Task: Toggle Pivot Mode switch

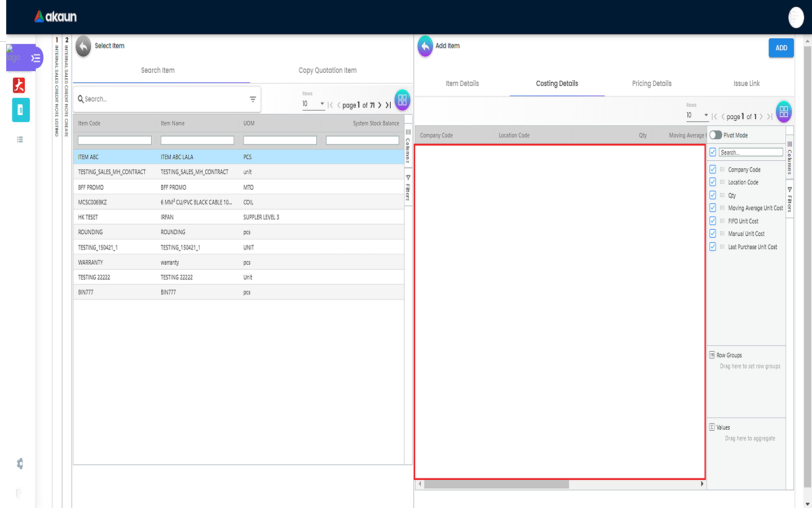Action: (x=716, y=135)
